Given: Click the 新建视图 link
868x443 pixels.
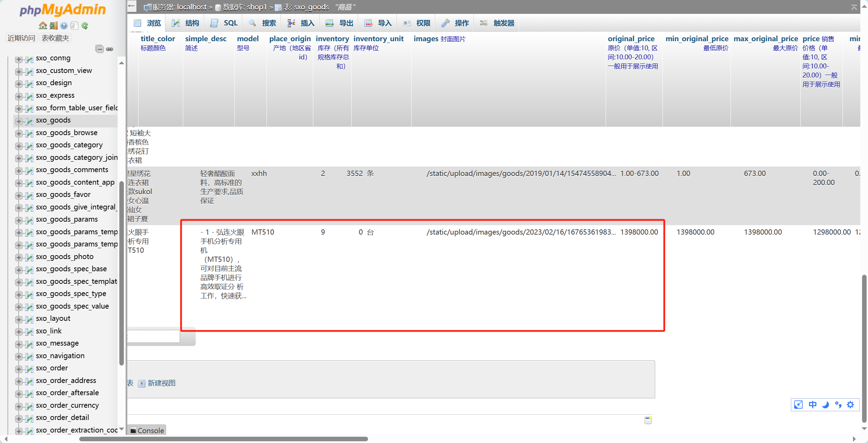Looking at the screenshot, I should point(161,383).
